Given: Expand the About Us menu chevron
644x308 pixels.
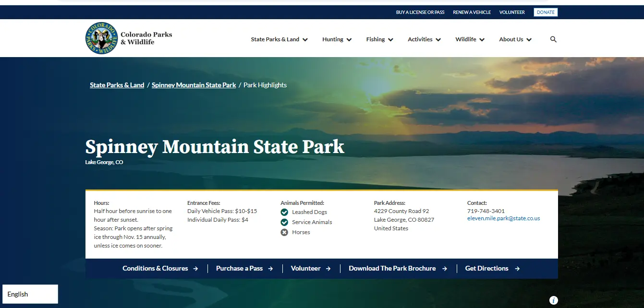Looking at the screenshot, I should (x=529, y=40).
